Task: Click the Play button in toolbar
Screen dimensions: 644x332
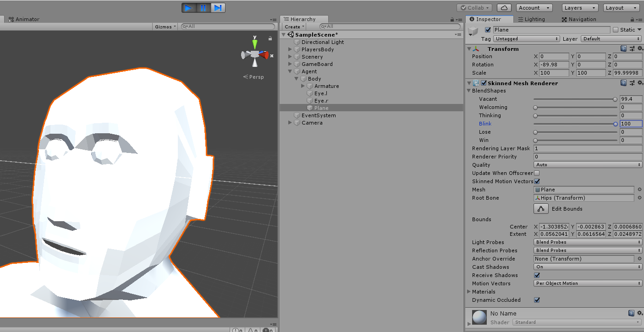Action: point(188,8)
